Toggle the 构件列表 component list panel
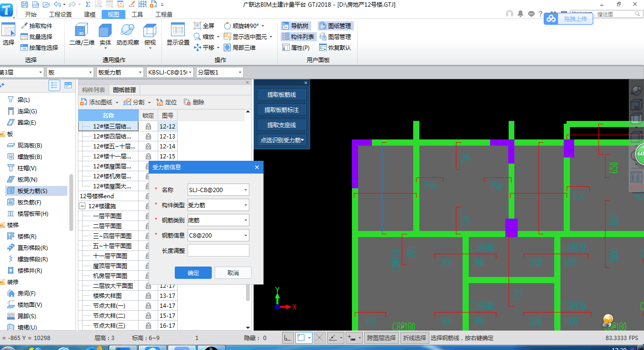The width and height of the screenshot is (644, 350). point(298,37)
